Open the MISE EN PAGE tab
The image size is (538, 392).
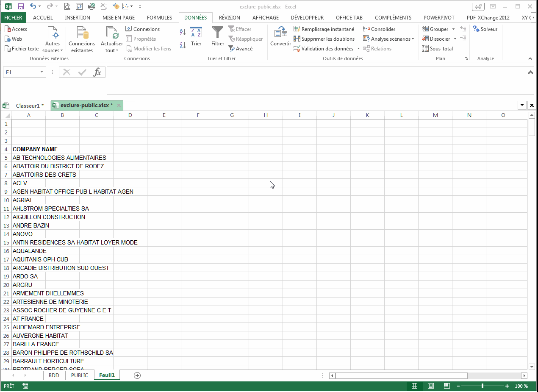tap(119, 18)
